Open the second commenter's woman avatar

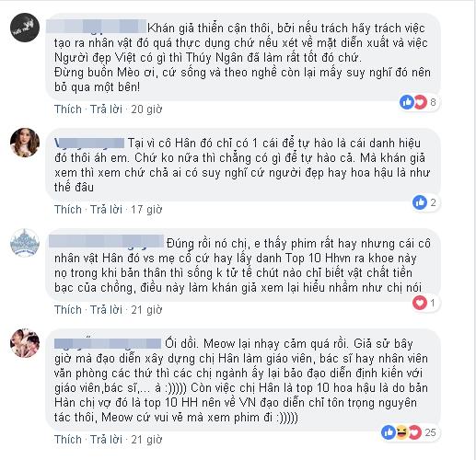(25, 143)
